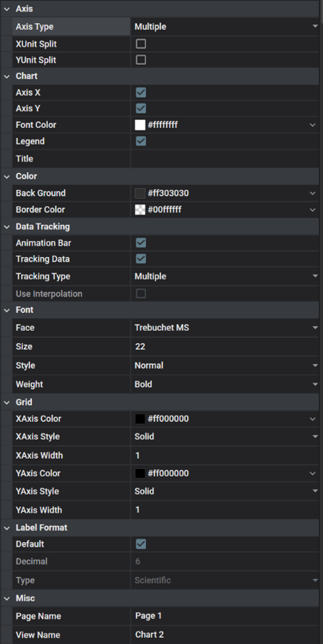Uncheck the Label Format Default checkbox
The width and height of the screenshot is (323, 644).
click(141, 544)
